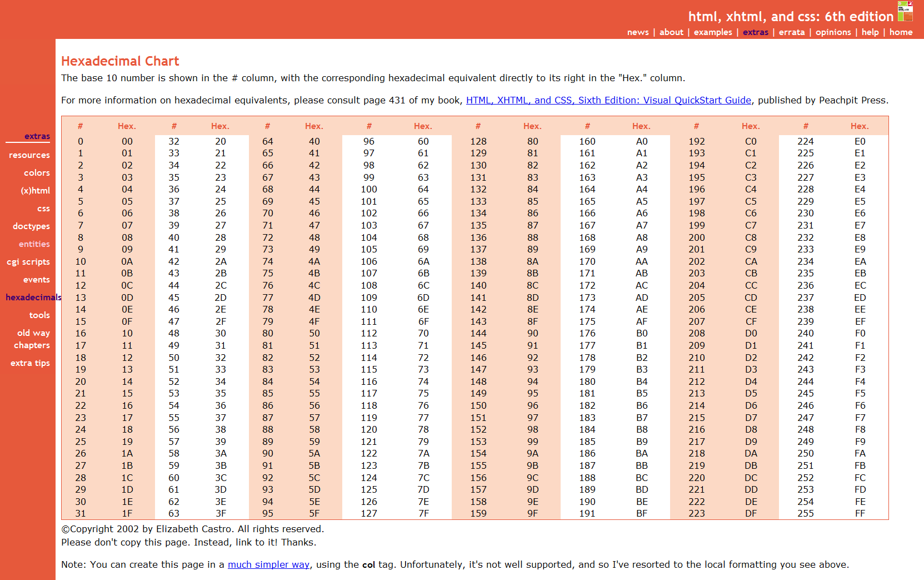Click hex cell 'A0' in the chart
The height and width of the screenshot is (580, 924).
coord(642,141)
